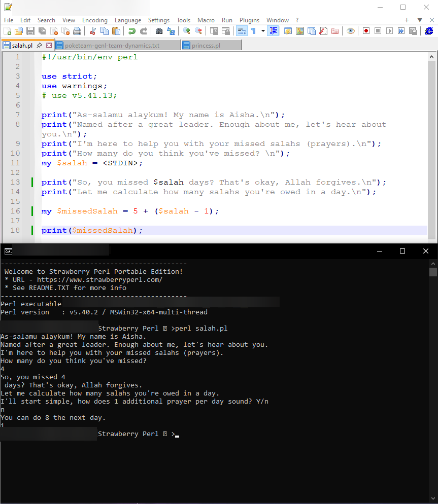This screenshot has height=504, width=438.
Task: Pin the salah.pl tab
Action: [x=40, y=46]
